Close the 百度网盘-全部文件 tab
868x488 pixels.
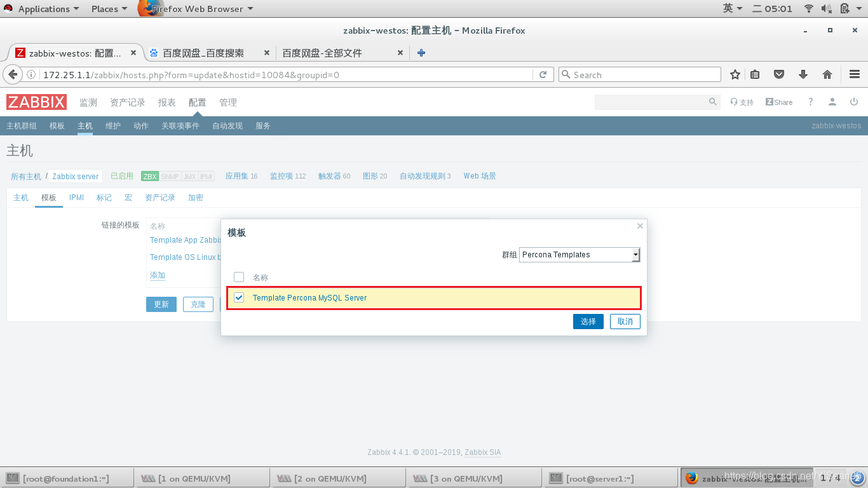[400, 53]
